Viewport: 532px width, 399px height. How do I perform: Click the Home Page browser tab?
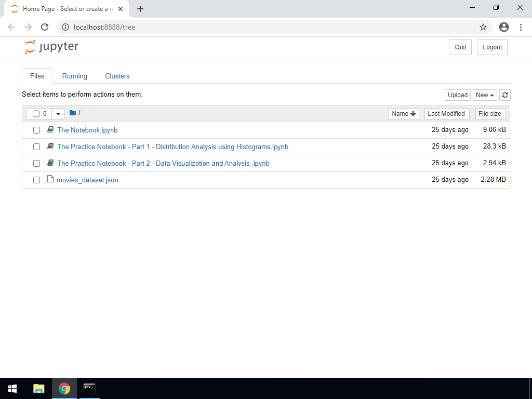coord(66,9)
